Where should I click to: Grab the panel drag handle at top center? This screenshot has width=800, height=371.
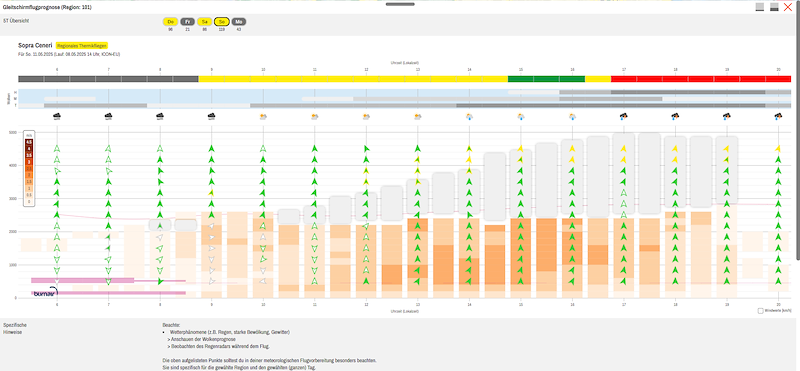point(400,4)
